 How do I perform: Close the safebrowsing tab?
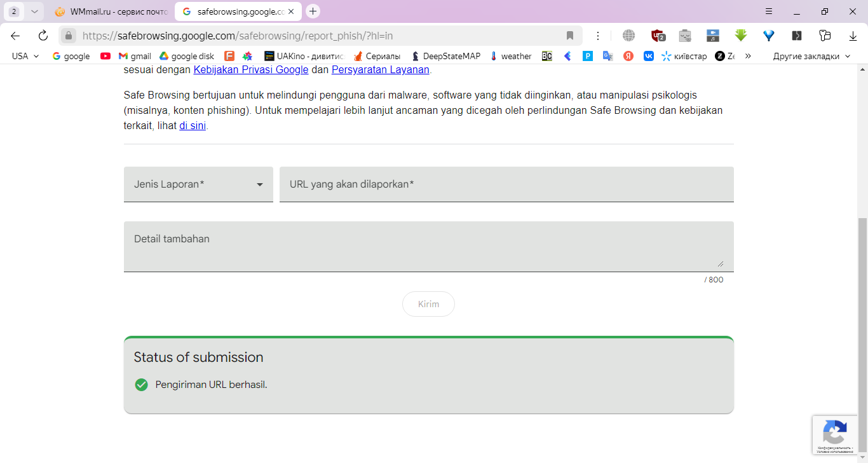click(291, 11)
